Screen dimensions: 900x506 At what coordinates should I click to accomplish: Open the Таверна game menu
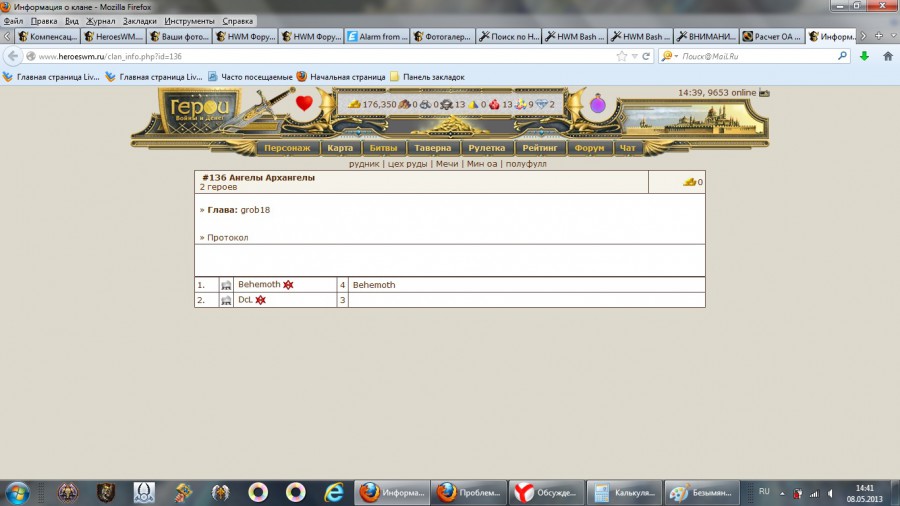point(433,148)
